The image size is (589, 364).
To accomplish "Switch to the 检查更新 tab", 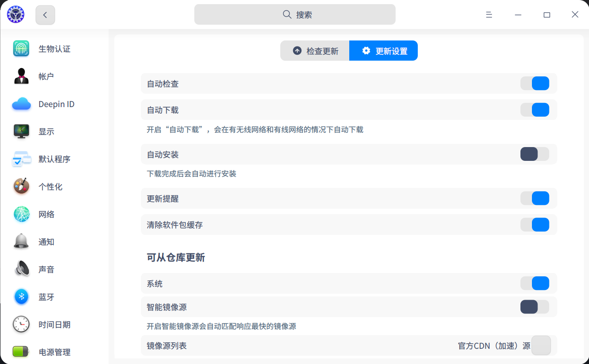I will point(315,51).
